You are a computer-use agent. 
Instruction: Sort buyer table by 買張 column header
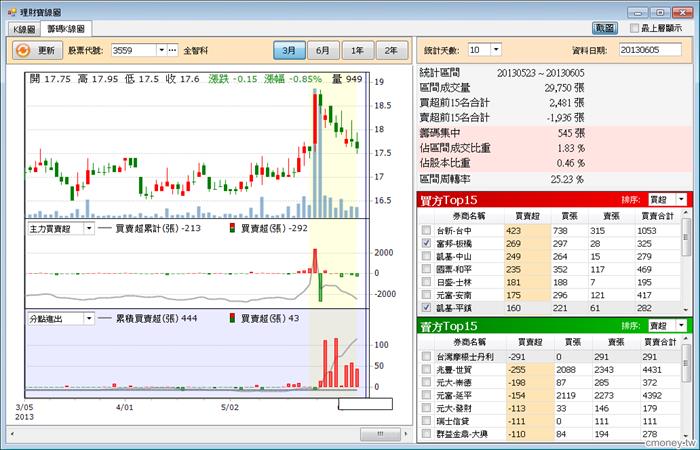click(x=570, y=217)
